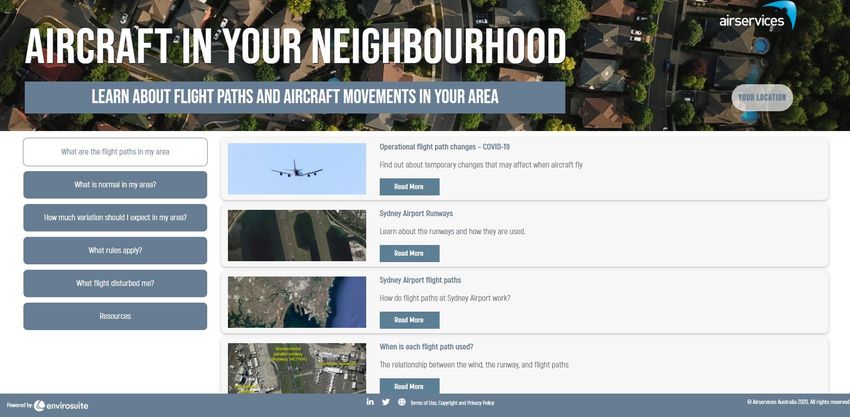
Task: Choose 'What flight disturbed me?' menu item
Action: point(115,283)
